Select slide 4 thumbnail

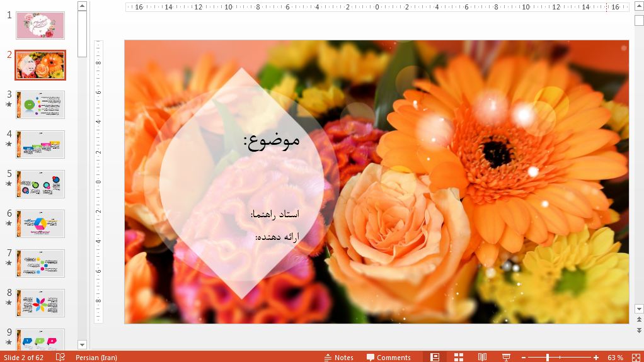pos(40,144)
